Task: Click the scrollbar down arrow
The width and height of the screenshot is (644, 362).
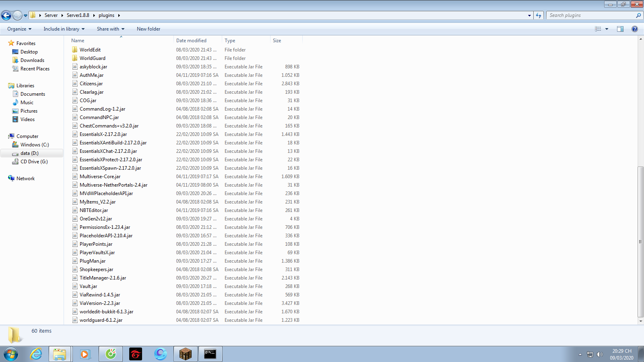Action: coord(640,321)
